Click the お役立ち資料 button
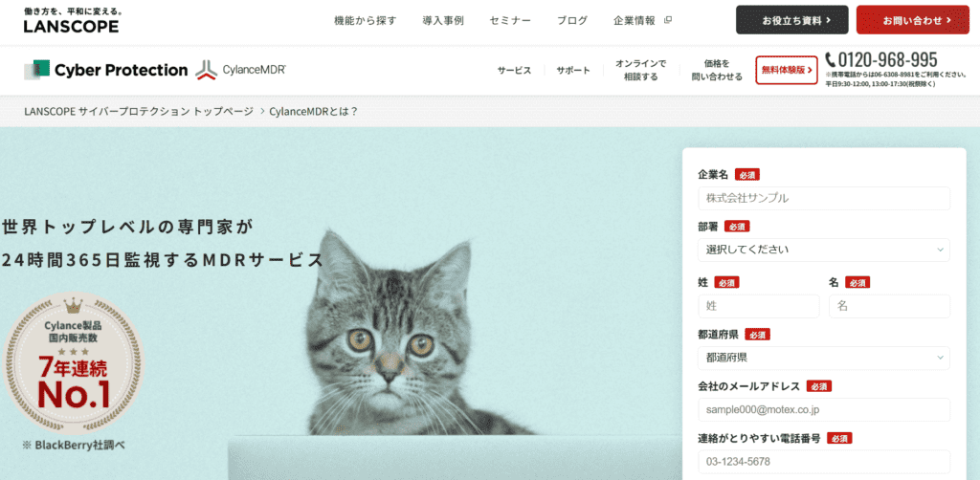 791,20
